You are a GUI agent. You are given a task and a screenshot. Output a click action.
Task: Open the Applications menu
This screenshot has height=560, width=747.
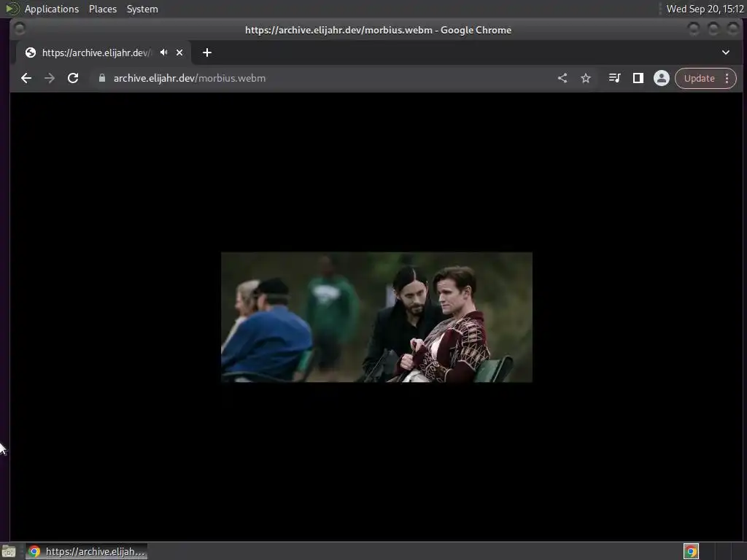click(52, 9)
